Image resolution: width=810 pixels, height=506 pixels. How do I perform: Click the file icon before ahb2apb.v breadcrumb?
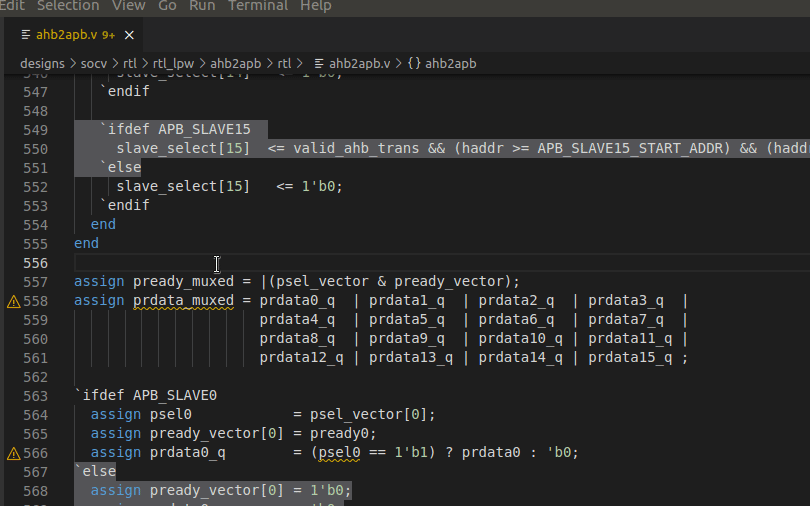tap(319, 63)
